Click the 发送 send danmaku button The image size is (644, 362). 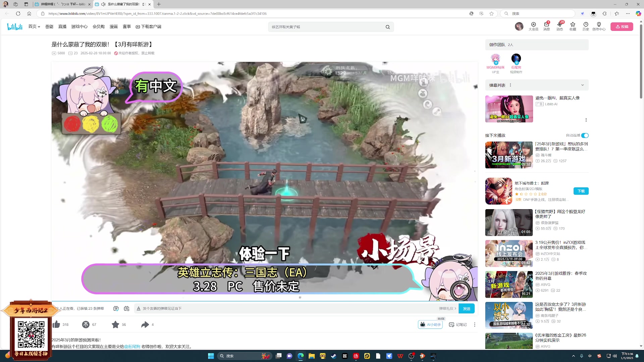click(x=467, y=308)
